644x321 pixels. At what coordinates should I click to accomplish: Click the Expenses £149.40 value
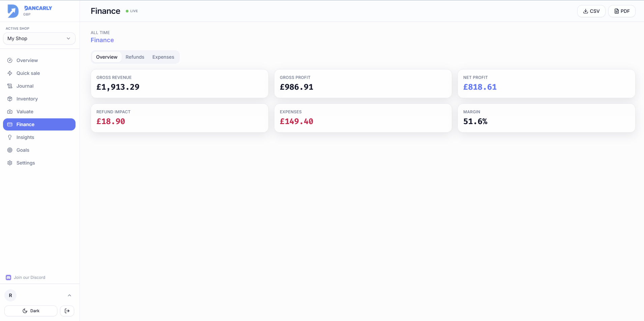click(296, 121)
